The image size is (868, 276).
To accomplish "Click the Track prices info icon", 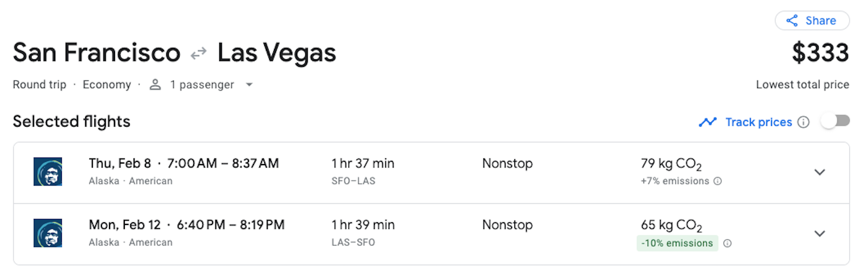I will click(803, 122).
